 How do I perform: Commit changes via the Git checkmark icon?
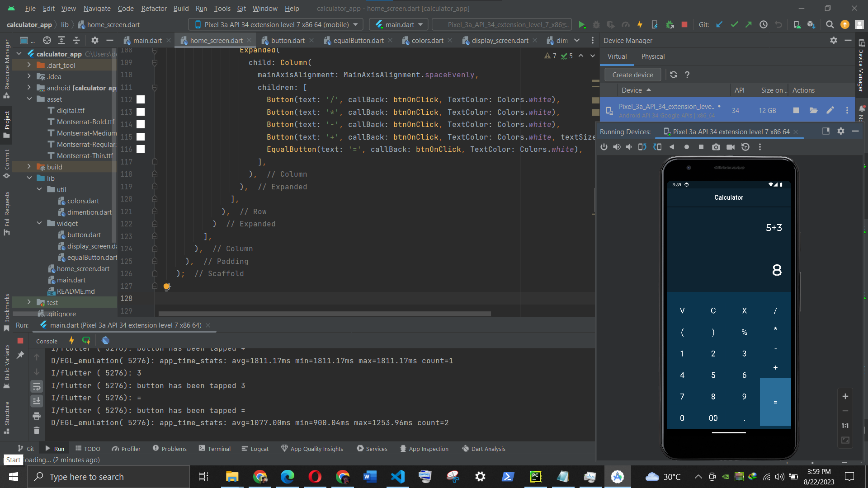tap(734, 24)
